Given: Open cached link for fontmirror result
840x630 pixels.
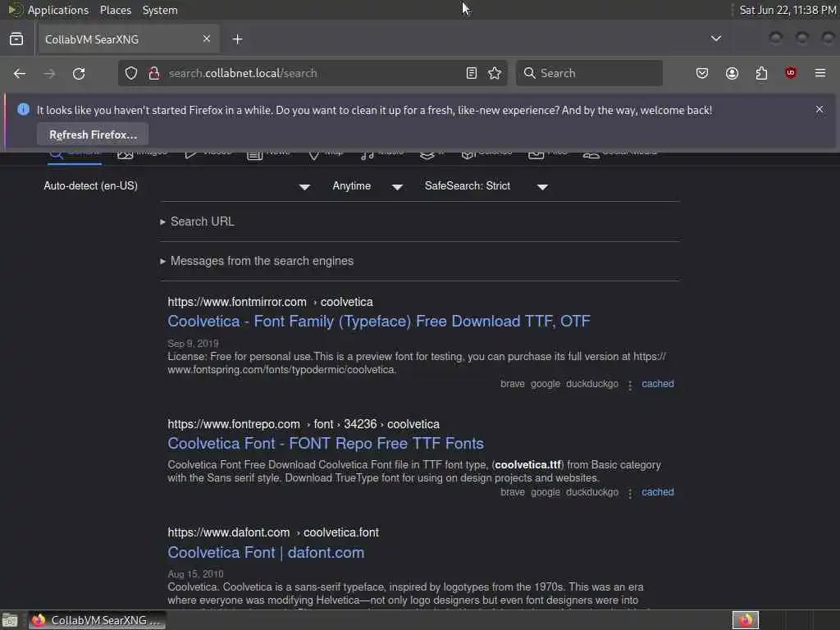Looking at the screenshot, I should (x=658, y=384).
